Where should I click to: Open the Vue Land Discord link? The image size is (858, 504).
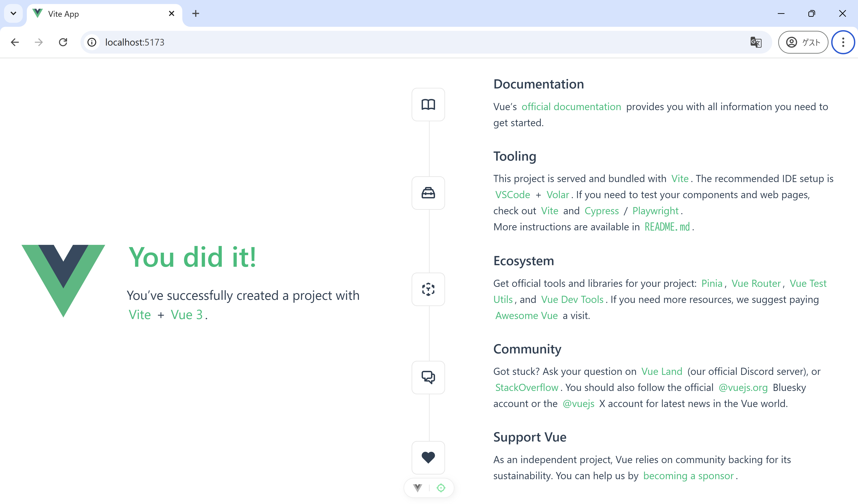pos(662,371)
